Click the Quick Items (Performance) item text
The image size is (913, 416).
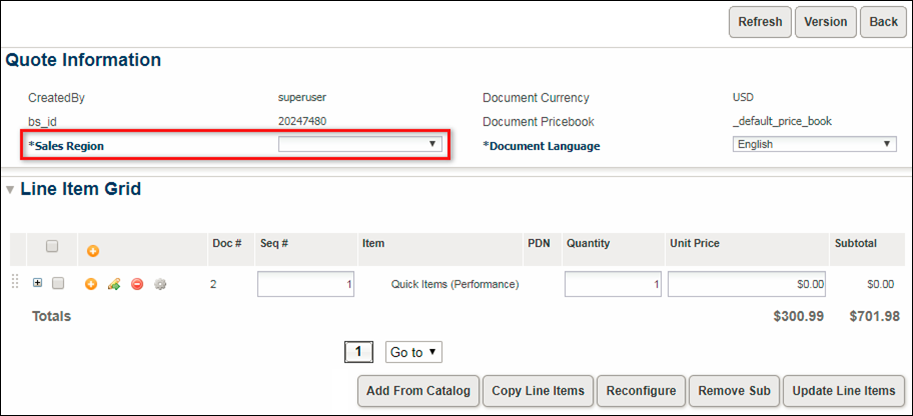[x=455, y=284]
